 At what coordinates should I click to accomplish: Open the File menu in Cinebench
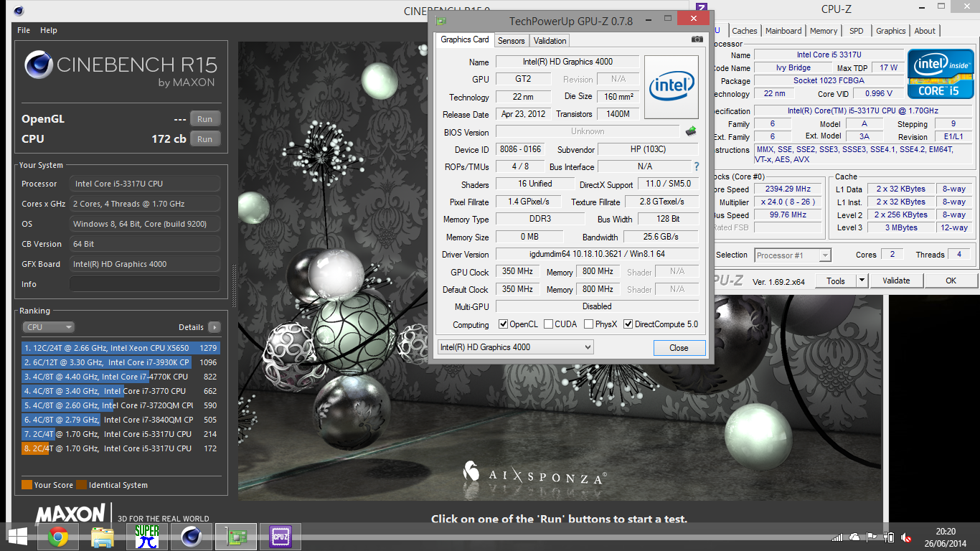pyautogui.click(x=24, y=30)
